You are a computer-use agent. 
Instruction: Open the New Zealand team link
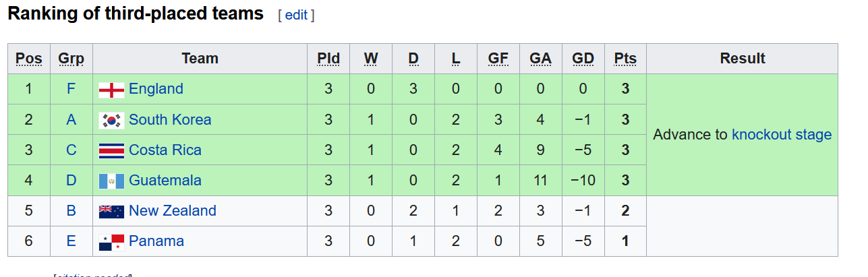coord(173,210)
